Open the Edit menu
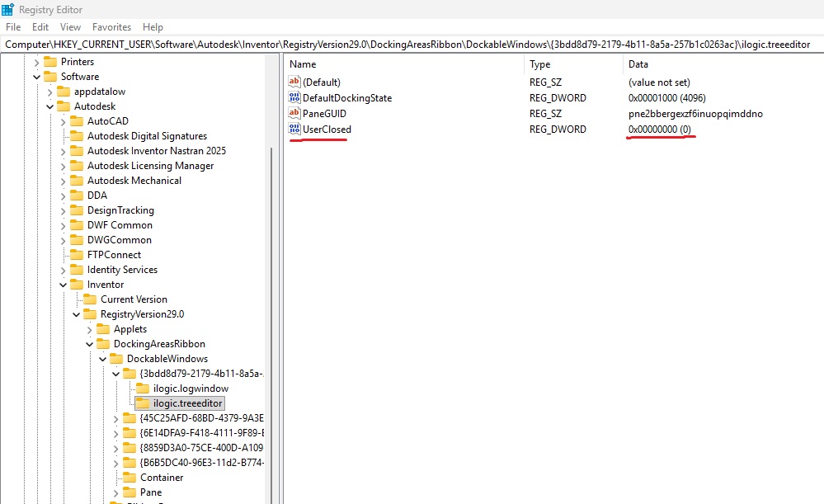 pos(40,26)
